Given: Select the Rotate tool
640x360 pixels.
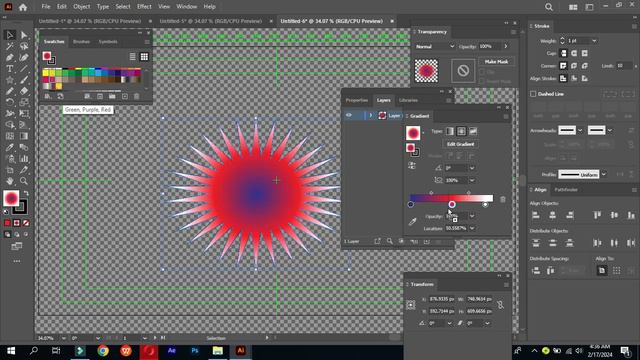Looking at the screenshot, I should [10, 102].
